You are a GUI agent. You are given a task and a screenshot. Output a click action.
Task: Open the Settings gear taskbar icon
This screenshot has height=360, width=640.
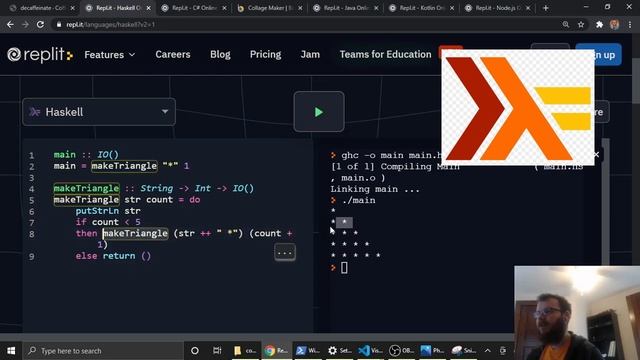tap(339, 351)
